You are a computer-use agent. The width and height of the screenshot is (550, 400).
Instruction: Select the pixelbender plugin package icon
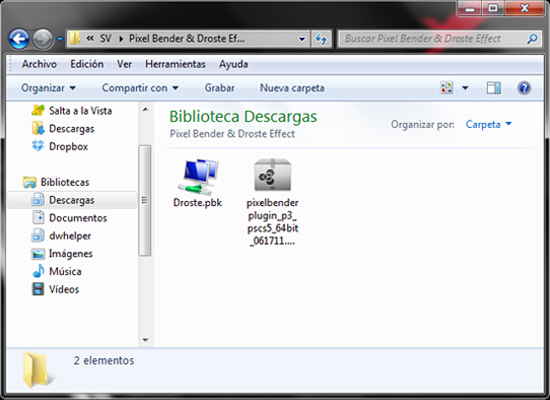pyautogui.click(x=273, y=175)
